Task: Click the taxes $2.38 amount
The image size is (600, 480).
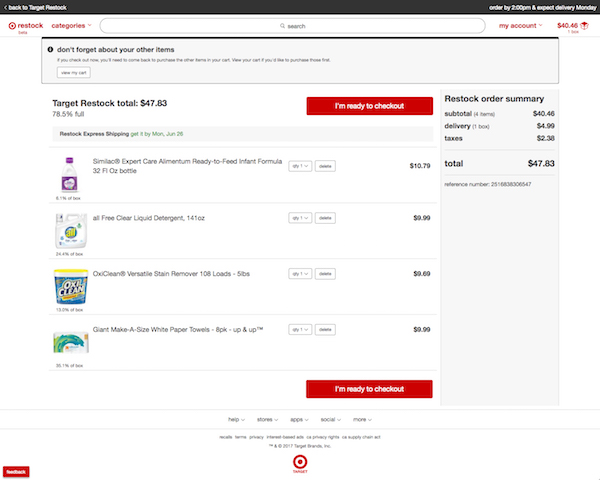Action: [546, 138]
